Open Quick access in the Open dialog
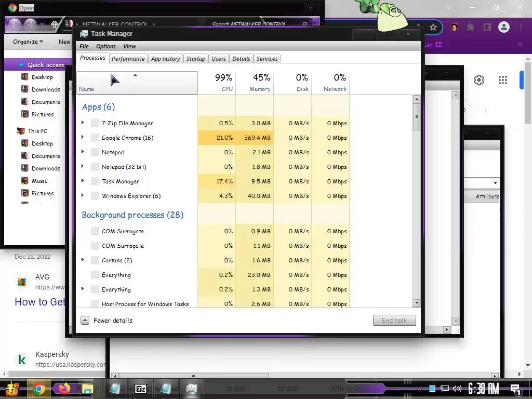 (x=46, y=65)
